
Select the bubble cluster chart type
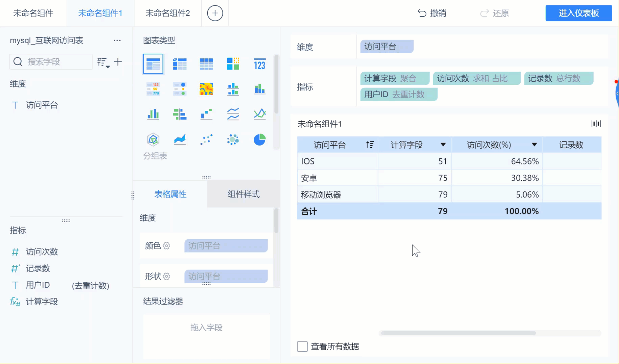tap(233, 139)
